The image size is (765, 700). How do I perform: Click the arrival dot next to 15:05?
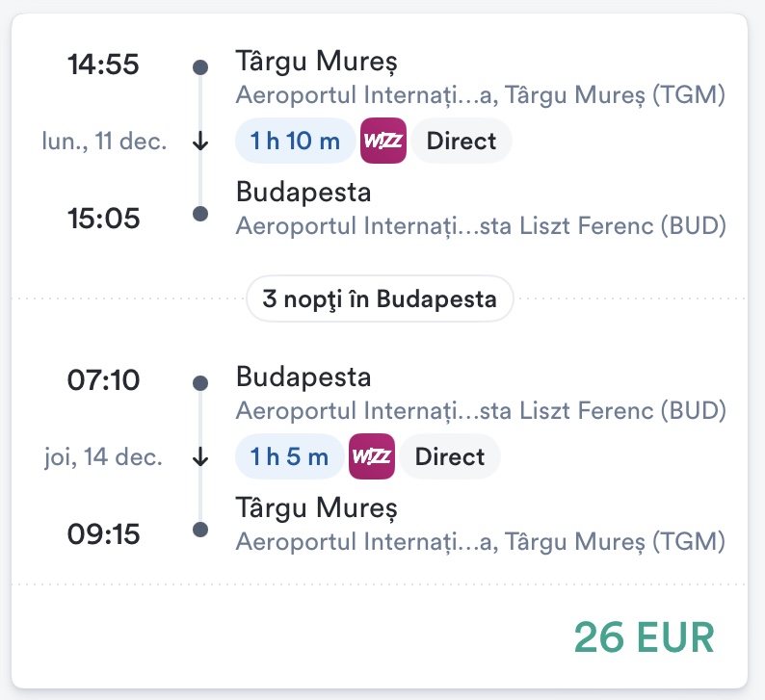tap(200, 215)
